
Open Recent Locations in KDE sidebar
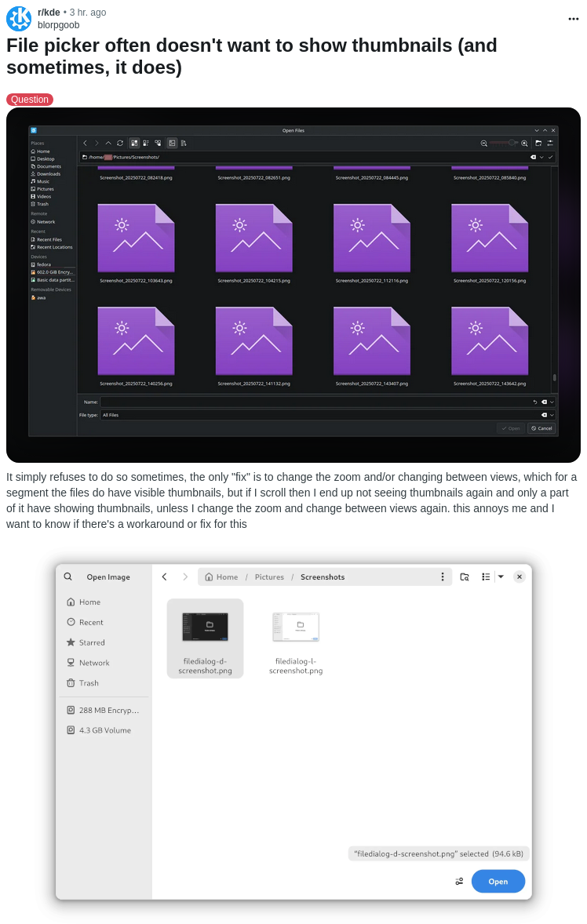(x=51, y=248)
